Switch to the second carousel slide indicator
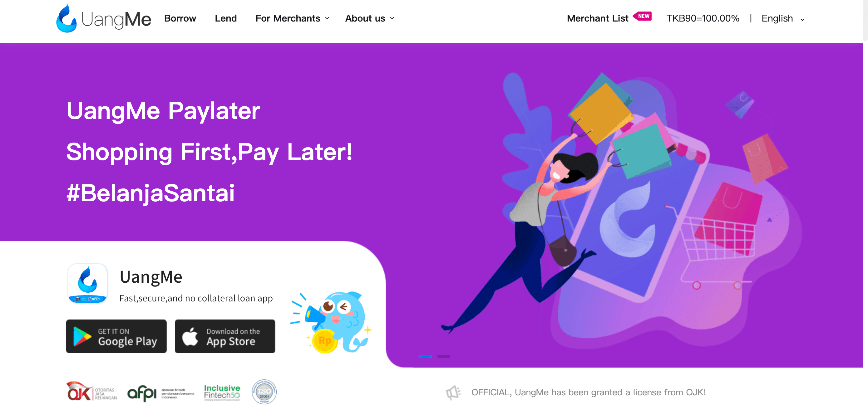The image size is (868, 405). 443,356
